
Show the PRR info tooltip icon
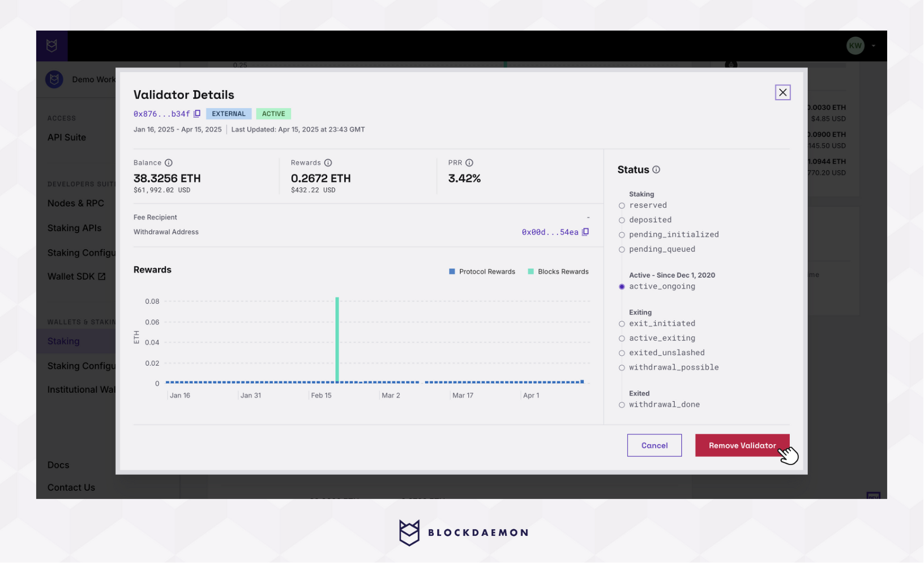[x=469, y=163]
